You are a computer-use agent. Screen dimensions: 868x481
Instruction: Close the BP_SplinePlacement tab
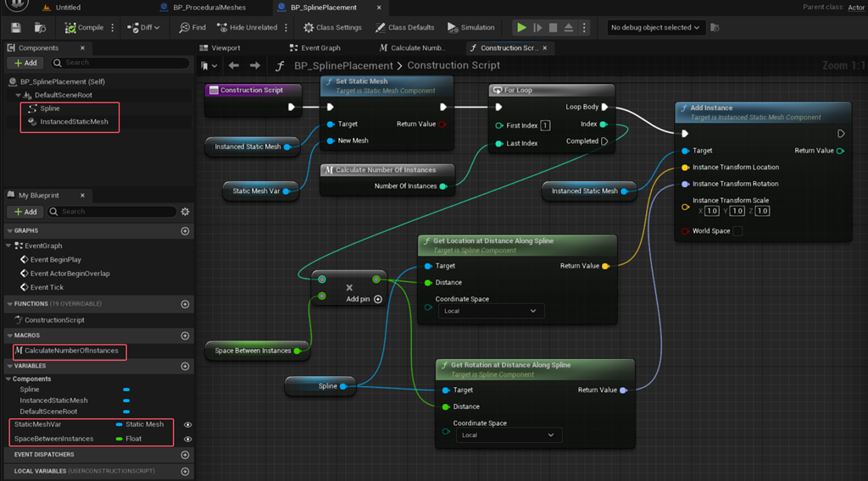tap(379, 8)
